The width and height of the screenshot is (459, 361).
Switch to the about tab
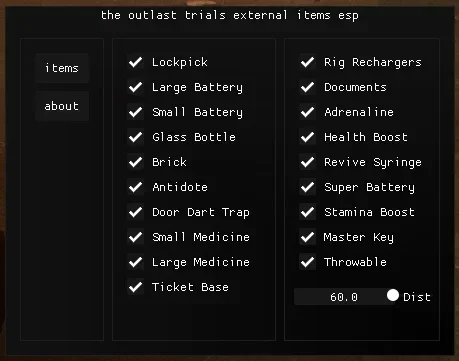[x=62, y=106]
